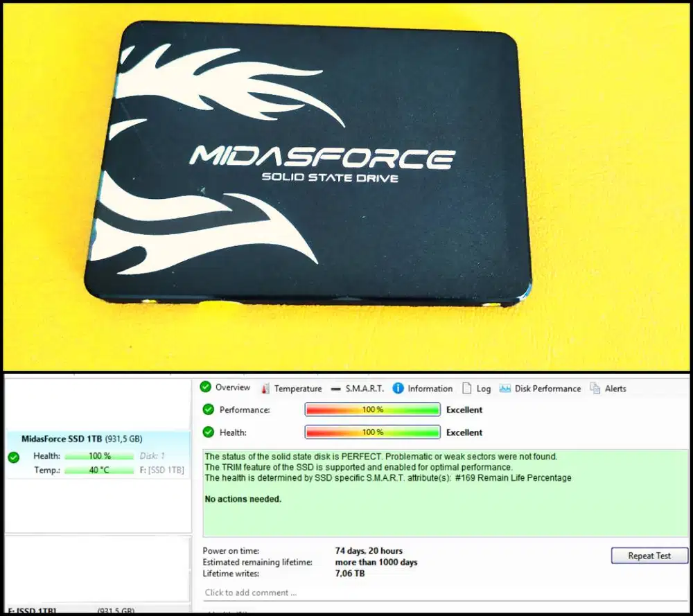Click the sidebar Temp 40 °C bar

(99, 470)
